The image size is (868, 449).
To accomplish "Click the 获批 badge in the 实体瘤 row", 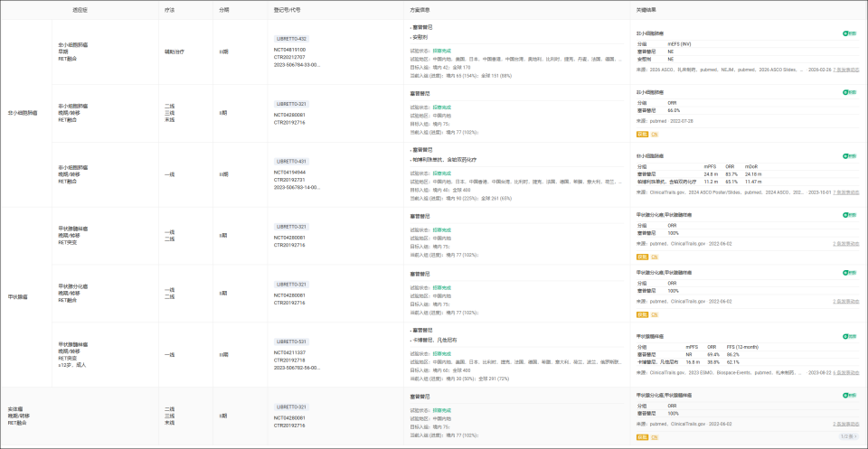I will [642, 437].
